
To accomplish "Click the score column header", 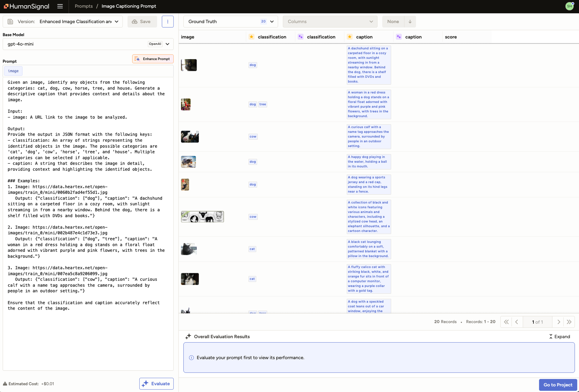I will (451, 37).
